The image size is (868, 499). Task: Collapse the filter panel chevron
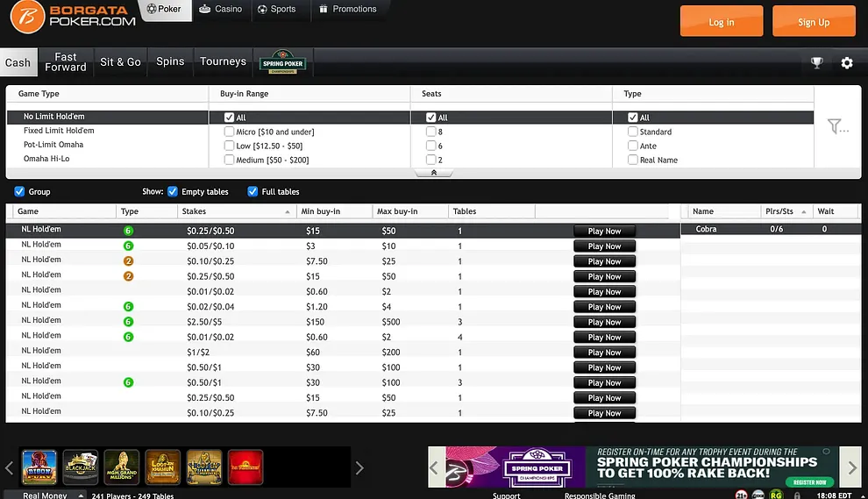point(433,173)
